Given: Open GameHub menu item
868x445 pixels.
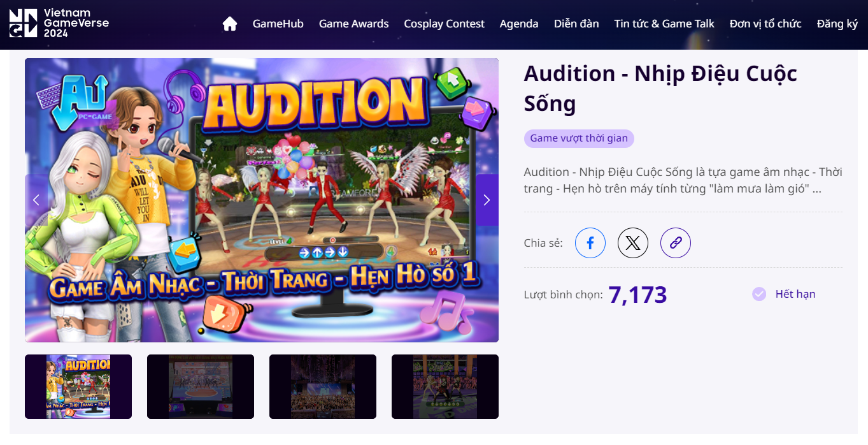Looking at the screenshot, I should point(278,24).
